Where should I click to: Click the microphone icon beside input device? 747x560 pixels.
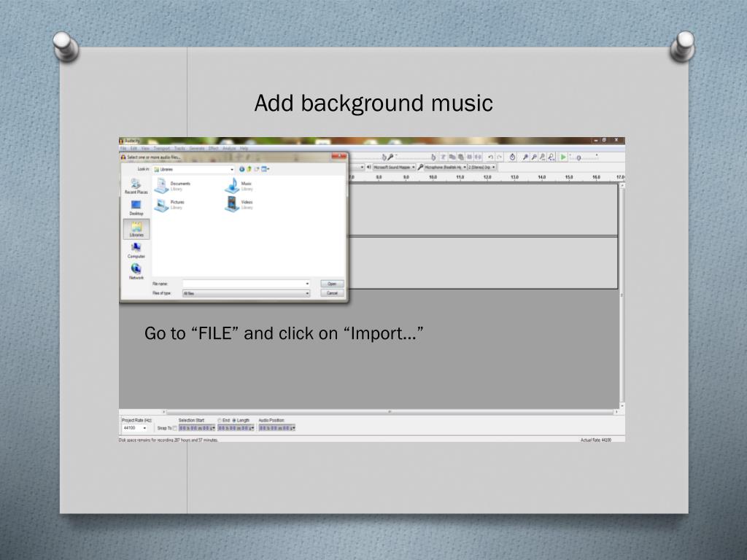(421, 168)
